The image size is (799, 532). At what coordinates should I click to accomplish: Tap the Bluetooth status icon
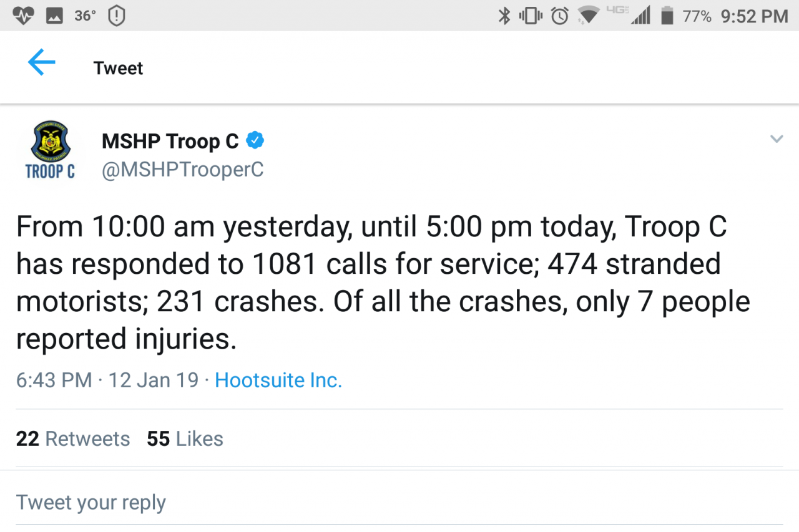(504, 16)
